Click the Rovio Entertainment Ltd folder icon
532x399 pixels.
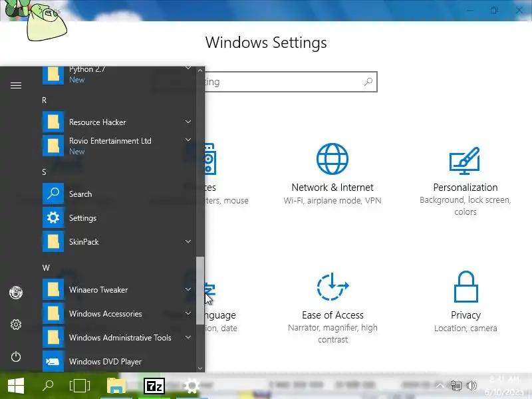coord(53,146)
